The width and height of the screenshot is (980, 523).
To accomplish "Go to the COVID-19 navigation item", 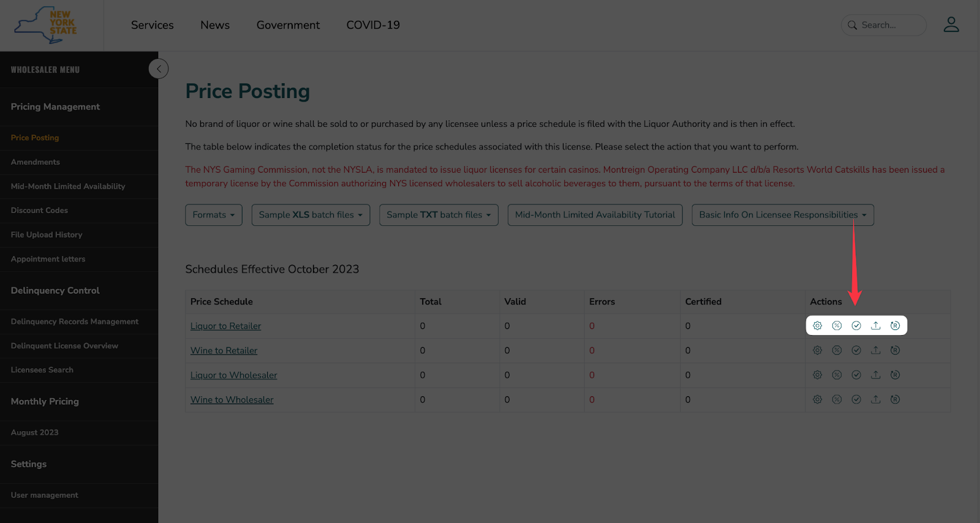I will coord(372,25).
